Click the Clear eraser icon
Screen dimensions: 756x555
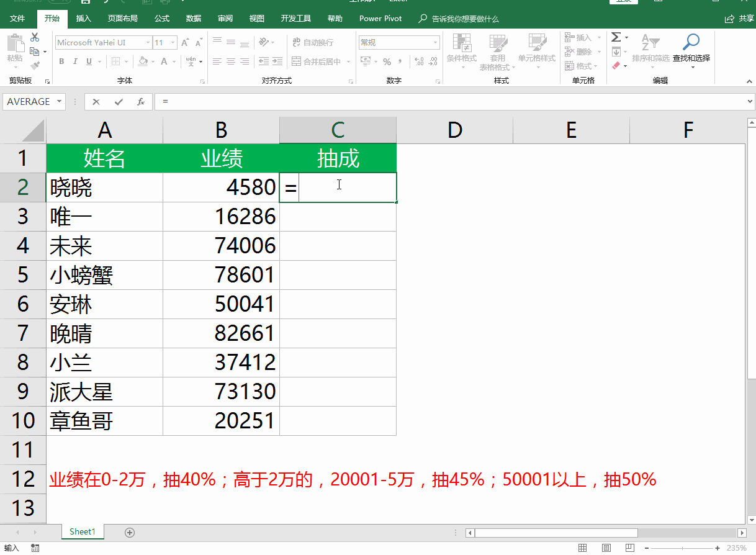pyautogui.click(x=616, y=65)
